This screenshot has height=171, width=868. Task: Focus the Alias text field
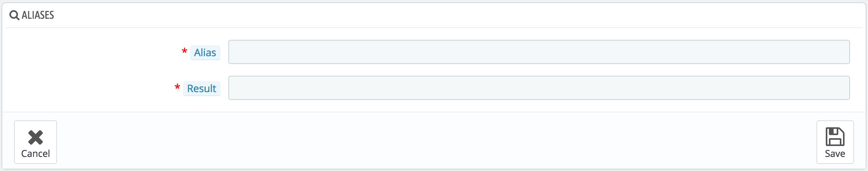pyautogui.click(x=539, y=52)
